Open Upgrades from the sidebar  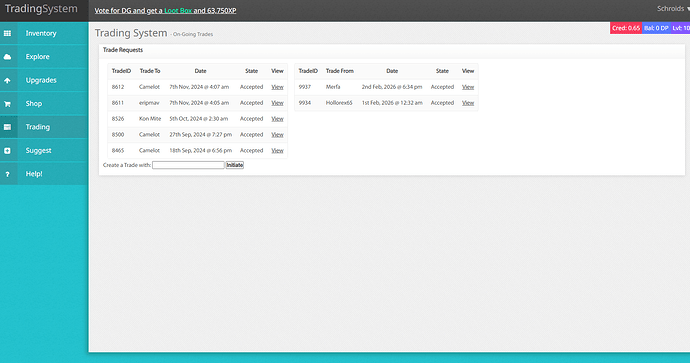(44, 80)
